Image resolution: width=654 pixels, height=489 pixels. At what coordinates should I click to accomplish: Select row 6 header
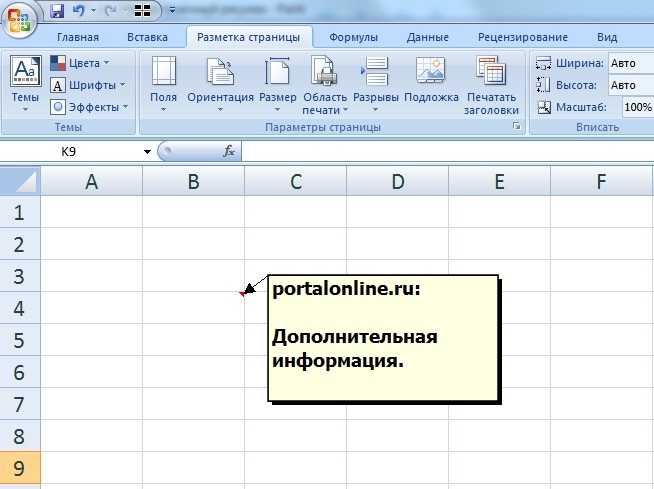(x=20, y=372)
